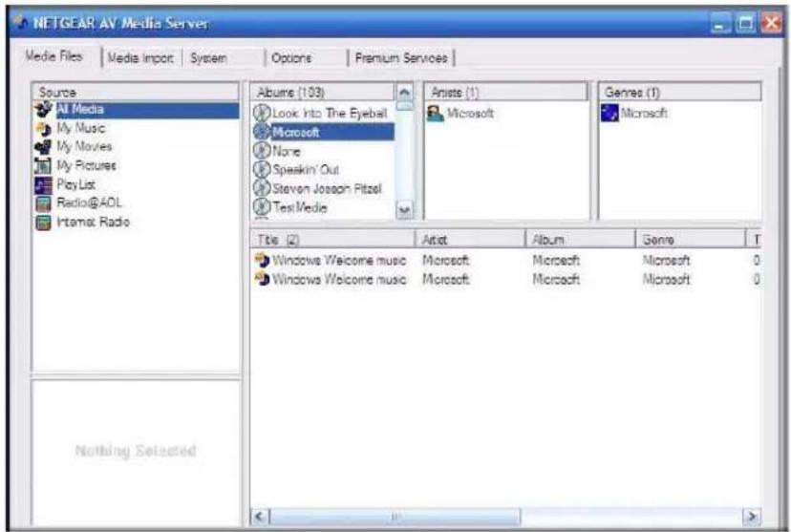Click the track list scroll right arrow
This screenshot has width=791, height=532.
[752, 517]
